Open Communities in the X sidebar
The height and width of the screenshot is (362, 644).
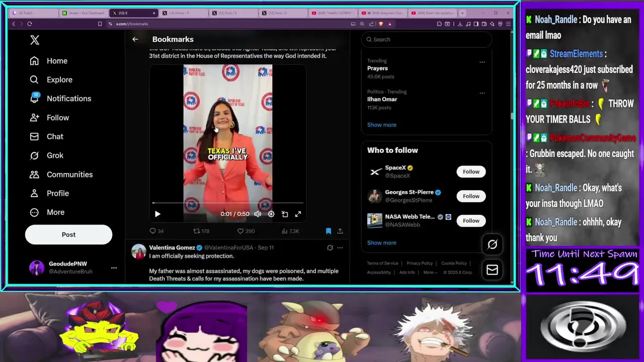(61, 174)
